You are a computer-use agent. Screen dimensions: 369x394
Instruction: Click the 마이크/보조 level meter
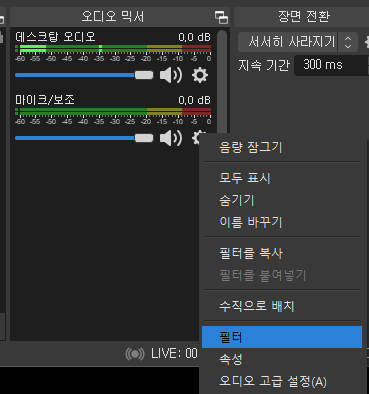coord(113,112)
